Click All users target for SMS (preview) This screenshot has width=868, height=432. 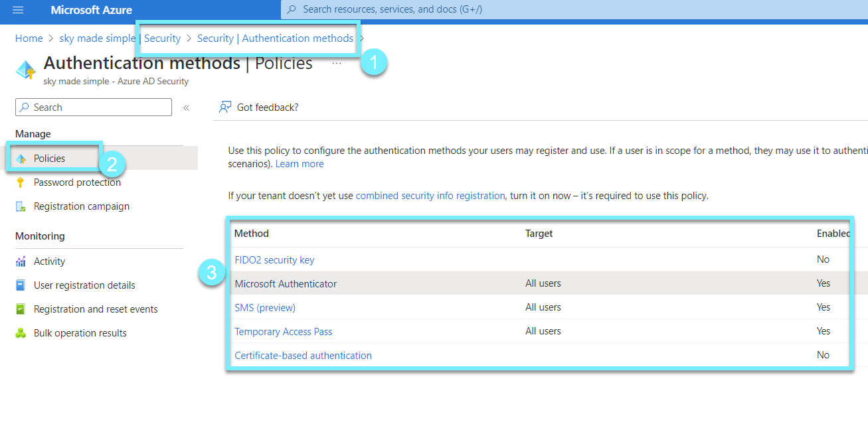[543, 307]
